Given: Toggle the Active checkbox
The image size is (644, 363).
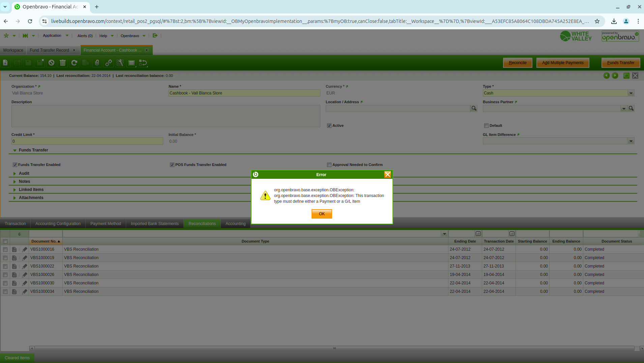Looking at the screenshot, I should (x=329, y=126).
